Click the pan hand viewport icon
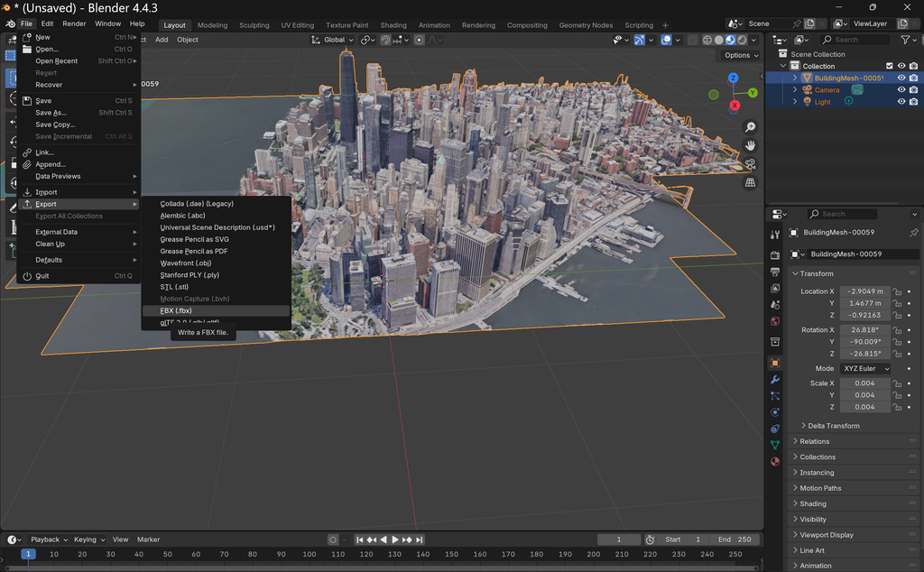 coord(750,145)
